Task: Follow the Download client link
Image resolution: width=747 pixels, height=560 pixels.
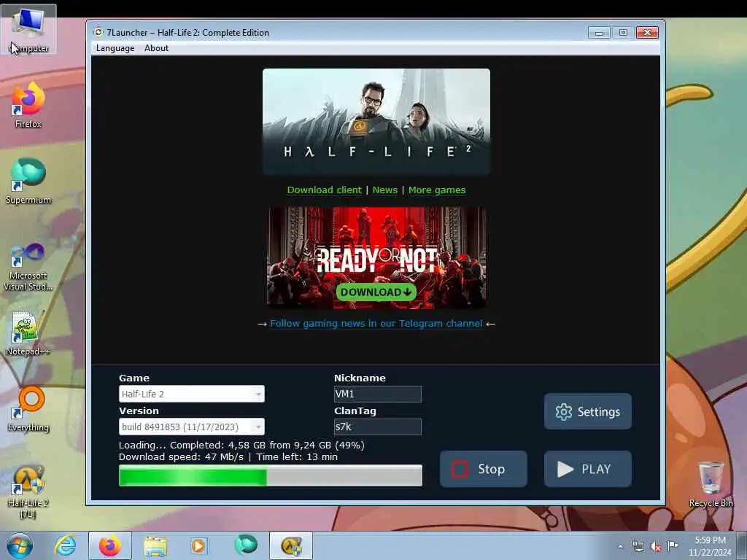Action: (324, 190)
